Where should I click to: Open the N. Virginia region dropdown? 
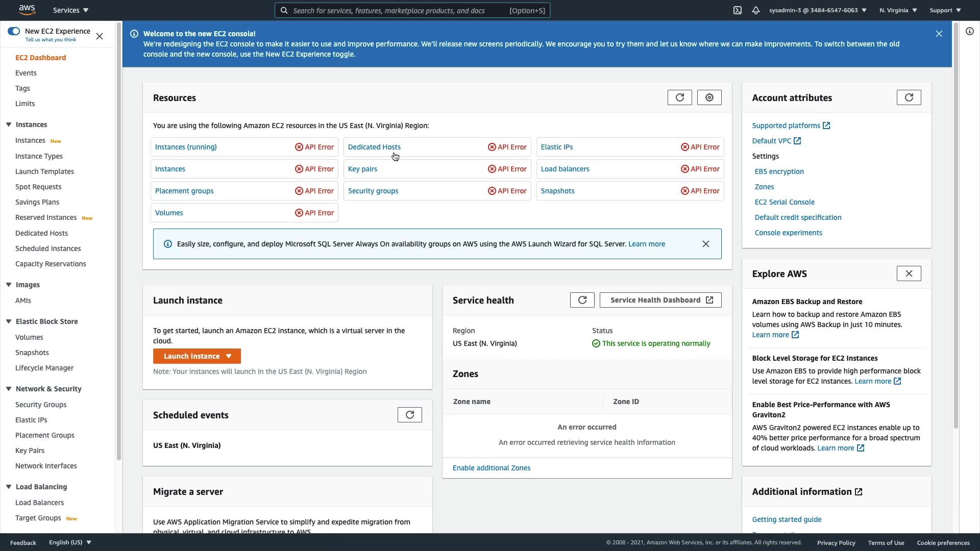[898, 10]
